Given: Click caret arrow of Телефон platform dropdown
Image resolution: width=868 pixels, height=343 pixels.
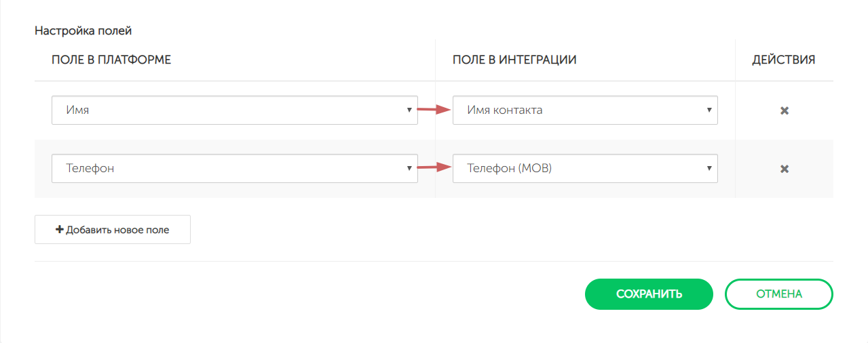Looking at the screenshot, I should pos(409,168).
